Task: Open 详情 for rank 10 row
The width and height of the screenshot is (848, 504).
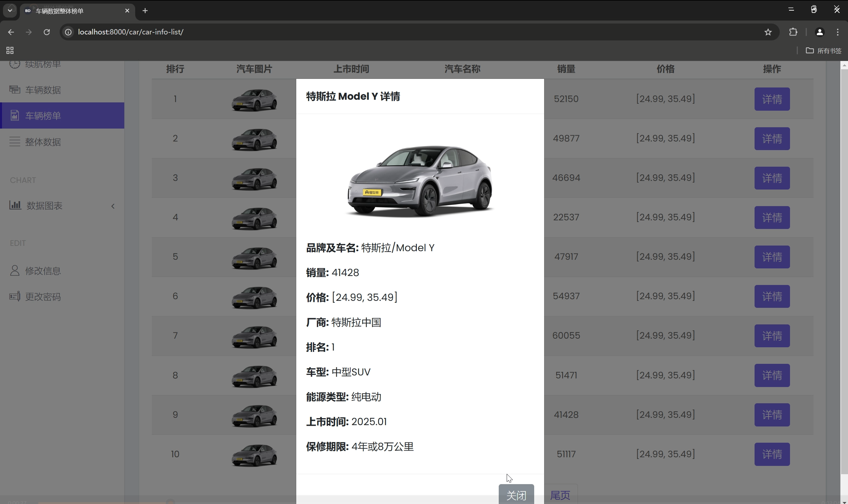Action: (x=772, y=454)
